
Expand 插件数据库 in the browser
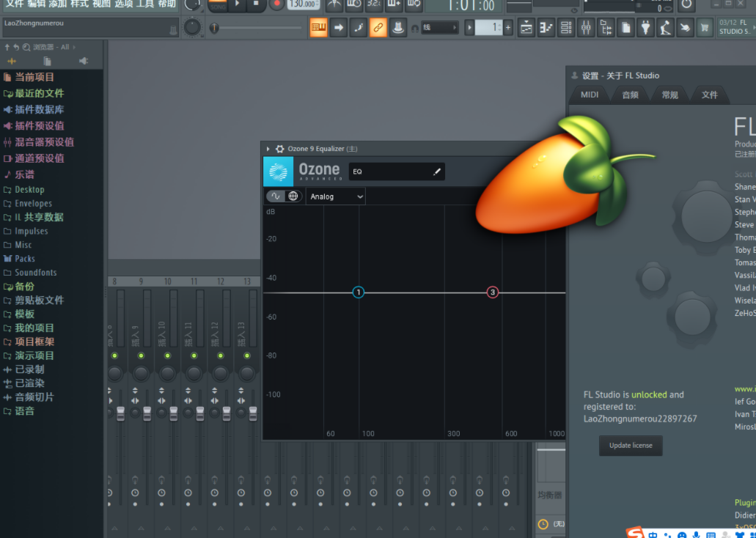33,109
